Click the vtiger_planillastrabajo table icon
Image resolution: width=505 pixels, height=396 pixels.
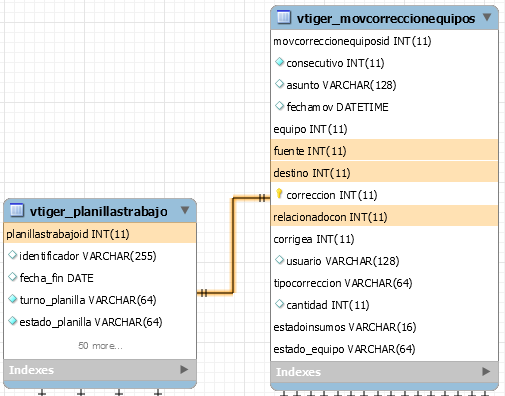[17, 210]
